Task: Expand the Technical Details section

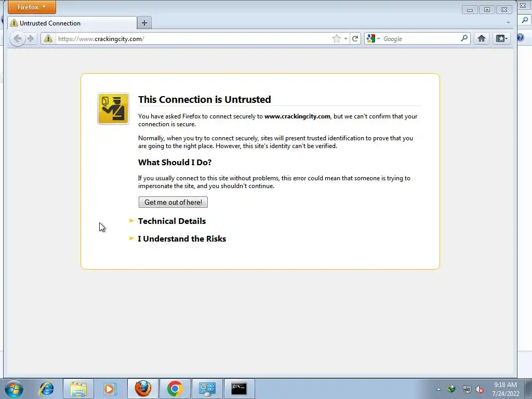Action: 171,221
